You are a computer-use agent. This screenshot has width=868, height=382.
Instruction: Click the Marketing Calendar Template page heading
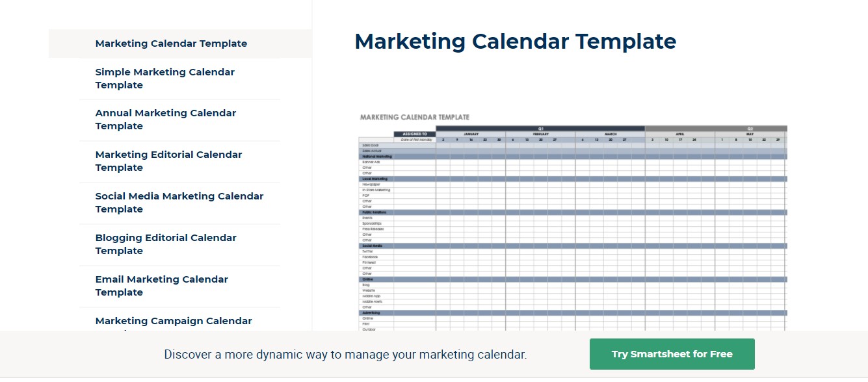tap(515, 42)
